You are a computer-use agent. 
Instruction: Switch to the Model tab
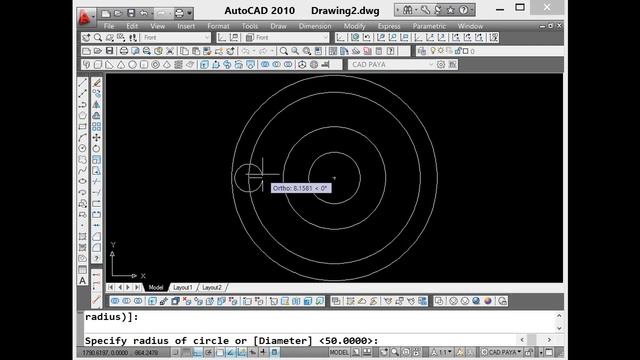[156, 287]
